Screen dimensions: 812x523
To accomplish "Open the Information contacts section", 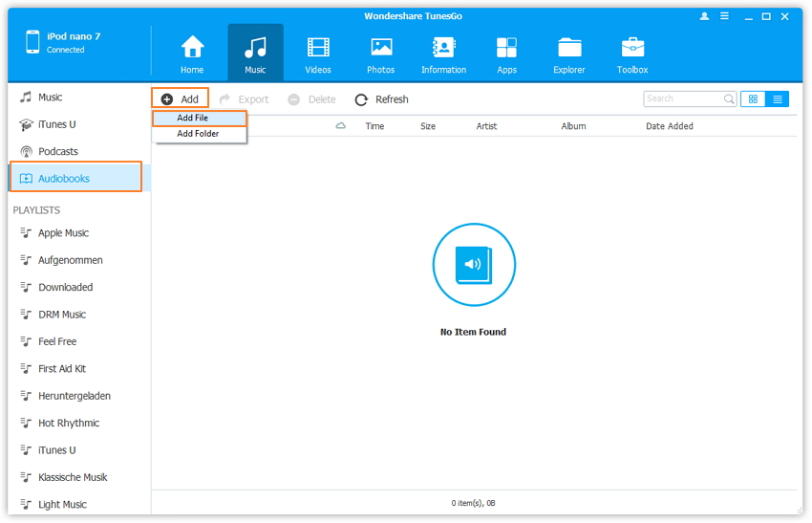I will point(443,53).
